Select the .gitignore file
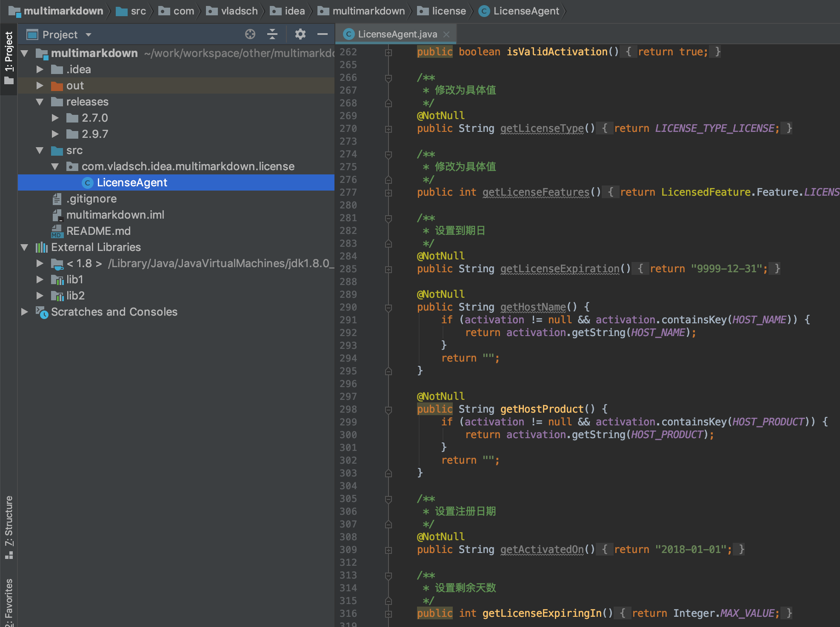 coord(91,199)
